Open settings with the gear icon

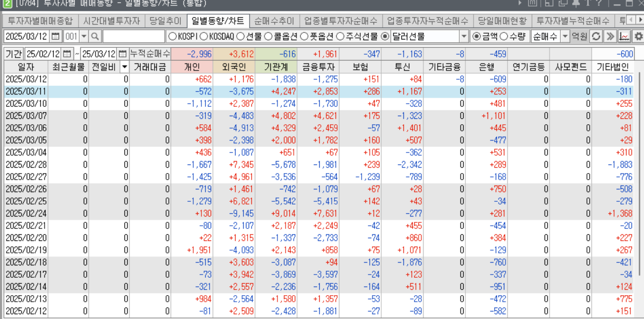pos(638,37)
